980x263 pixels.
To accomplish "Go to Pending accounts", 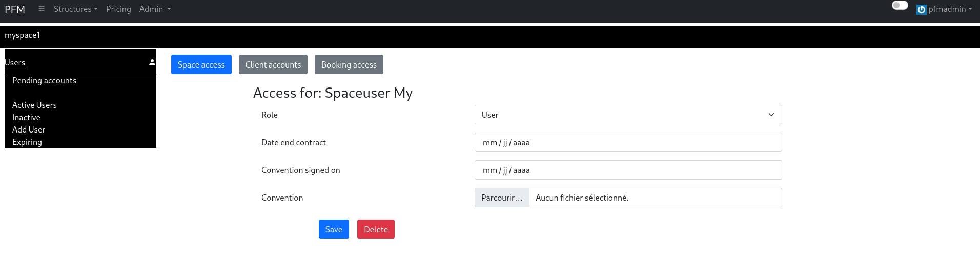I will pyautogui.click(x=44, y=81).
